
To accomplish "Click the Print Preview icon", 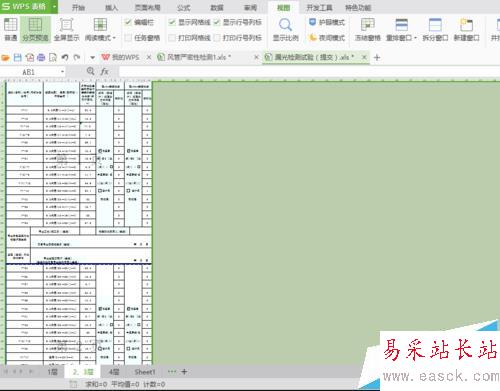I will pos(53,58).
